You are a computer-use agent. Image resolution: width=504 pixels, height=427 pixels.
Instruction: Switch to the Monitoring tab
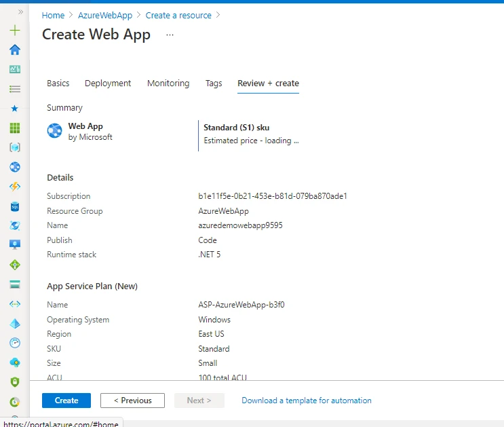coord(168,83)
